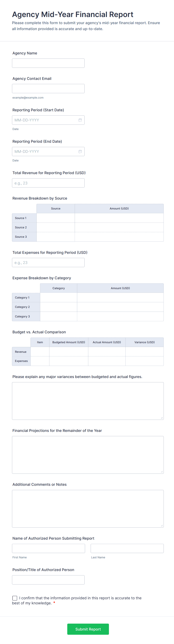This screenshot has height=644, width=174.
Task: Click the Last Name input field
Action: click(127, 548)
